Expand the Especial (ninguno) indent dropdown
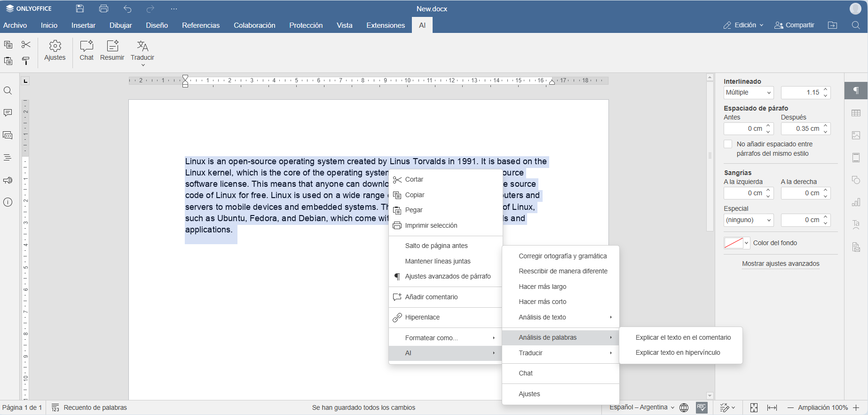Screen dimensions: 868x415 coord(748,220)
